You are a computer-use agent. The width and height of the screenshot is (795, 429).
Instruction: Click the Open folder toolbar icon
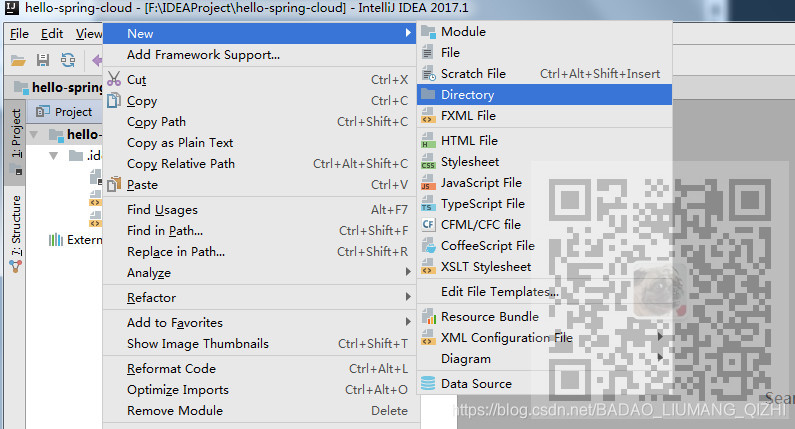pyautogui.click(x=18, y=61)
